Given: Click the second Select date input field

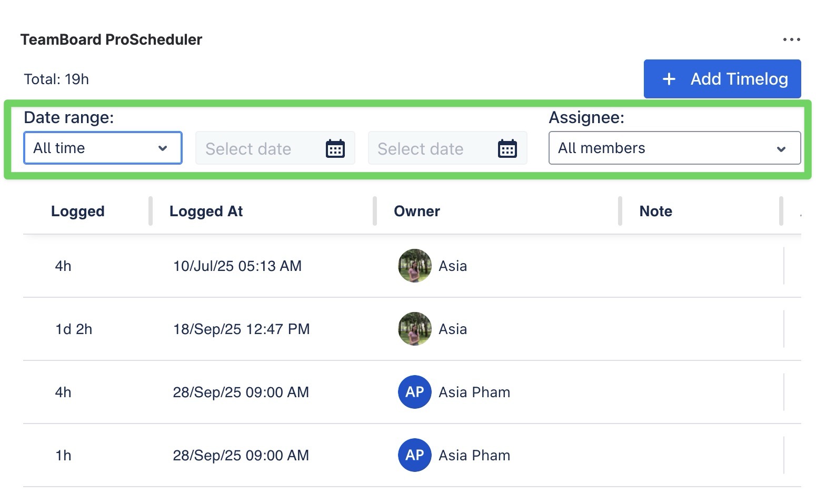Looking at the screenshot, I should pyautogui.click(x=430, y=149).
